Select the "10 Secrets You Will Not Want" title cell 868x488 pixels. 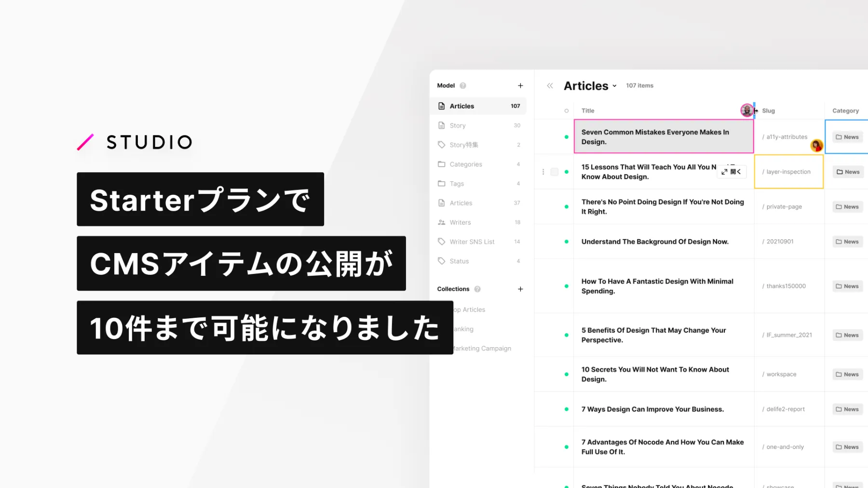tap(664, 375)
